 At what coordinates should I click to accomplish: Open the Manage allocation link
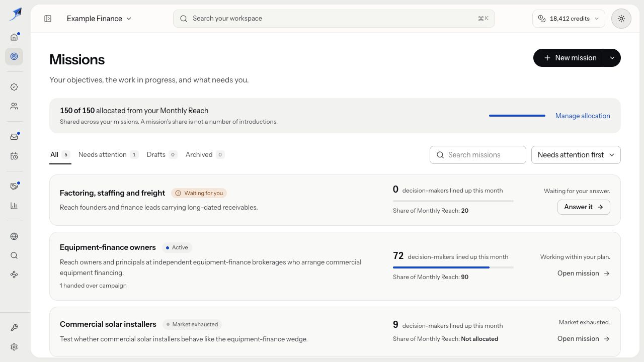pos(583,116)
